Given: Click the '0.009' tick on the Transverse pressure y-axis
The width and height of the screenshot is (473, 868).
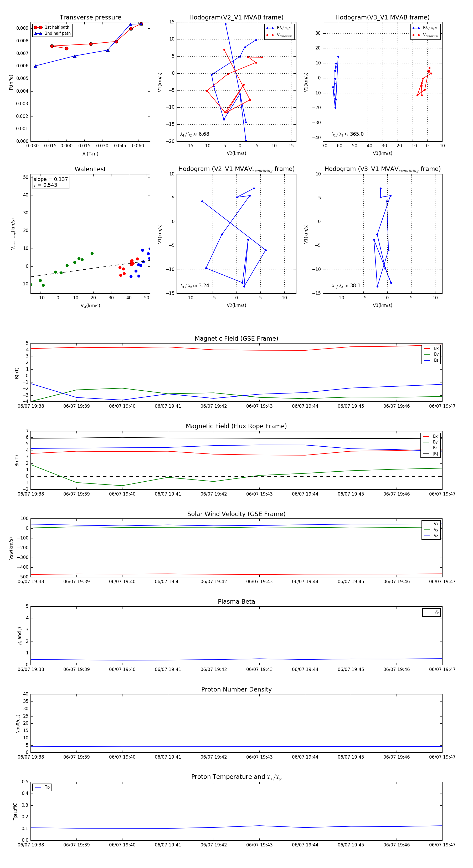Looking at the screenshot, I should point(22,28).
